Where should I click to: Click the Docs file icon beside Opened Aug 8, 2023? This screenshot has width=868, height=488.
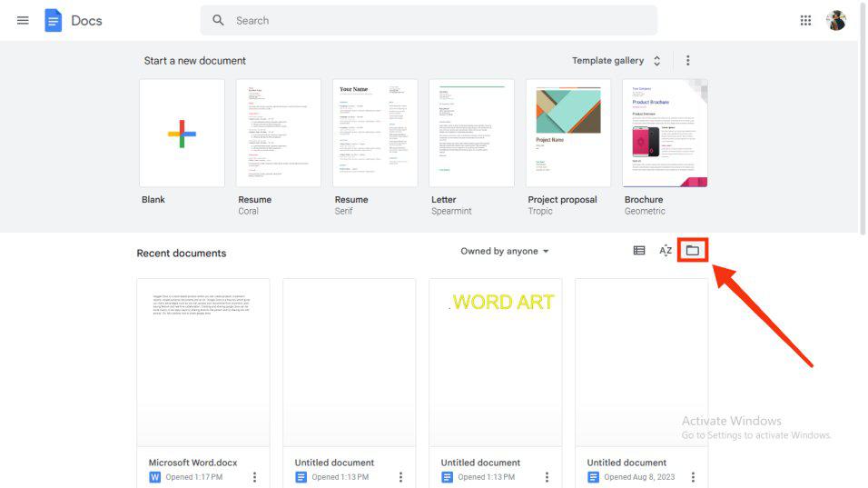594,477
